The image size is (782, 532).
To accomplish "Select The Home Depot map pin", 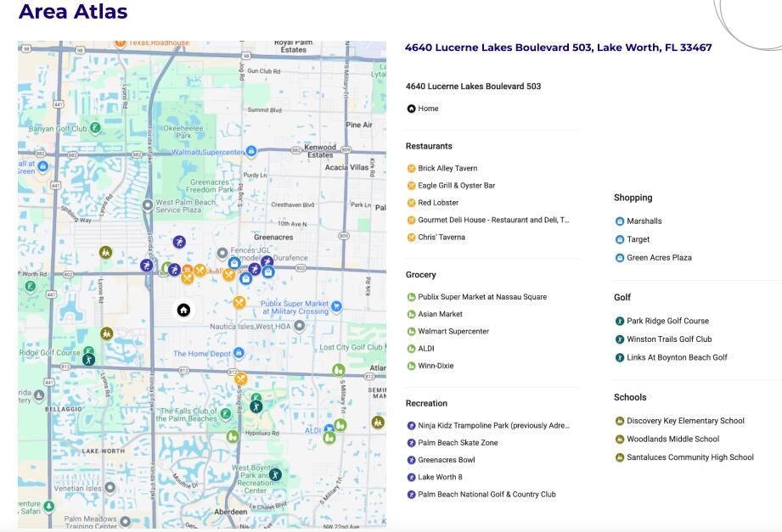I will click(239, 353).
